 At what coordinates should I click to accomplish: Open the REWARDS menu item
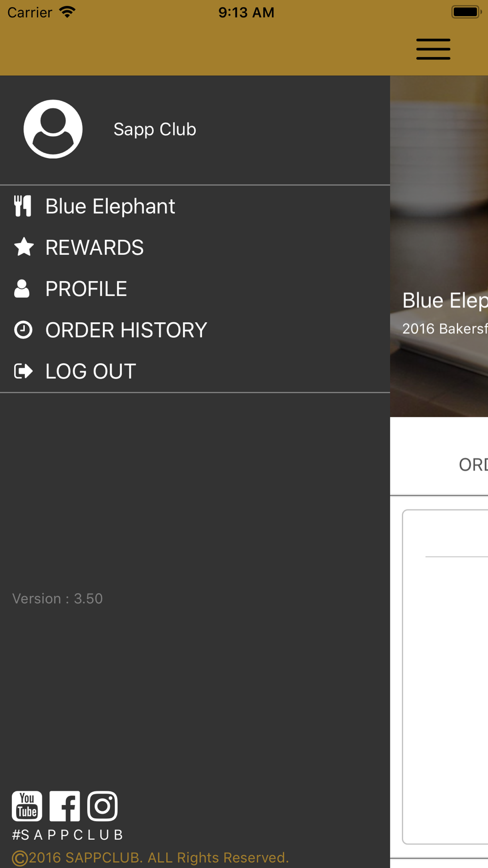tap(195, 247)
